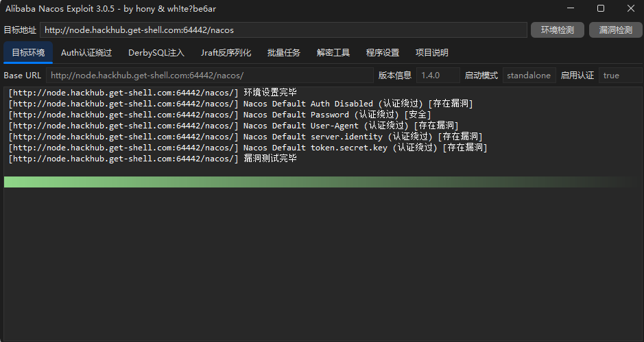The width and height of the screenshot is (644, 342).
Task: Click the 启动模式 field showing standalone
Action: pyautogui.click(x=529, y=76)
